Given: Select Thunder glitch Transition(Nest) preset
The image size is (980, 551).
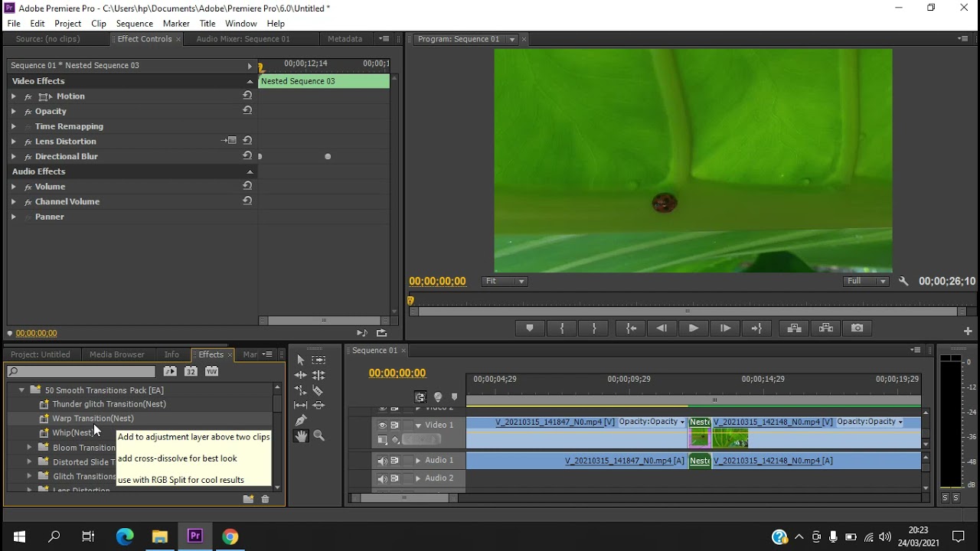Looking at the screenshot, I should (109, 404).
